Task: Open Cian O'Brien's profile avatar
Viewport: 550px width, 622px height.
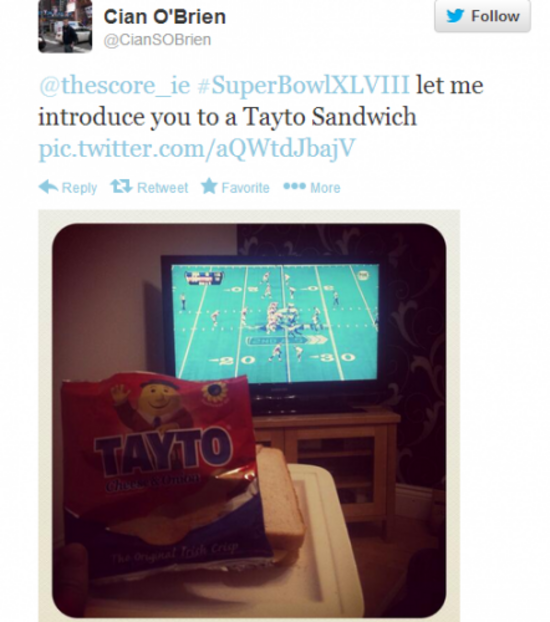Action: tap(65, 26)
